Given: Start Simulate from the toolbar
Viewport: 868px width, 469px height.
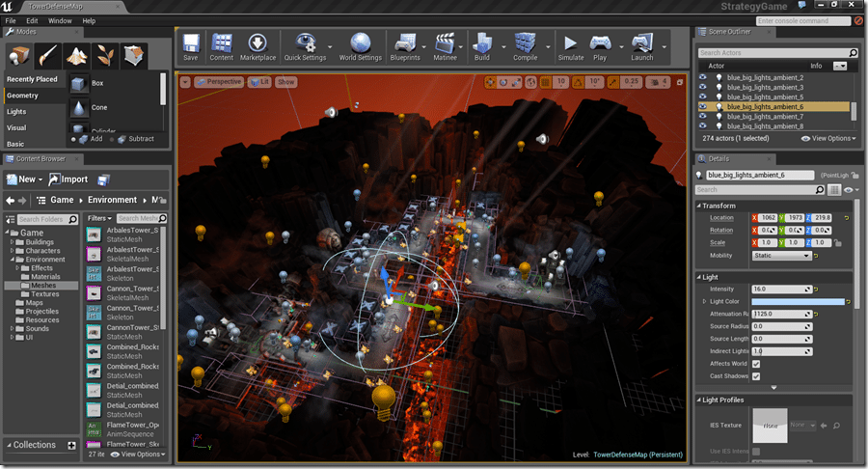Looking at the screenshot, I should click(570, 43).
